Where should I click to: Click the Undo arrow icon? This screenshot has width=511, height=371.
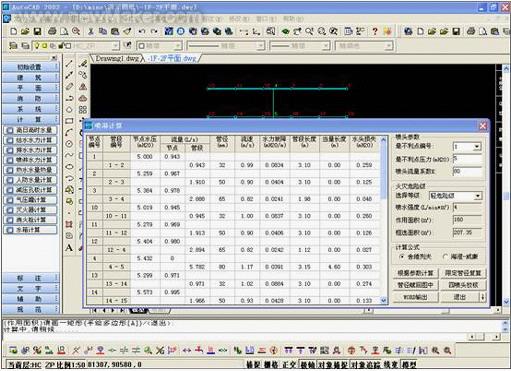(x=142, y=31)
